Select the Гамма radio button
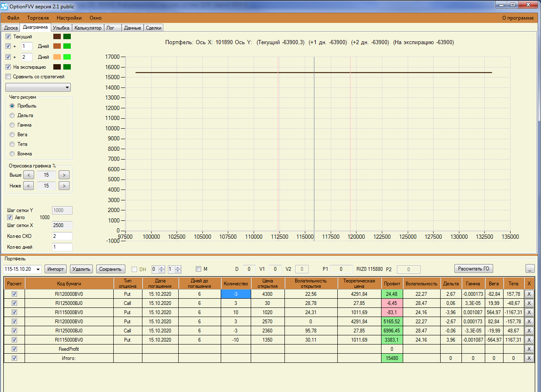Screen dimensions: 541x392 pyautogui.click(x=12, y=125)
